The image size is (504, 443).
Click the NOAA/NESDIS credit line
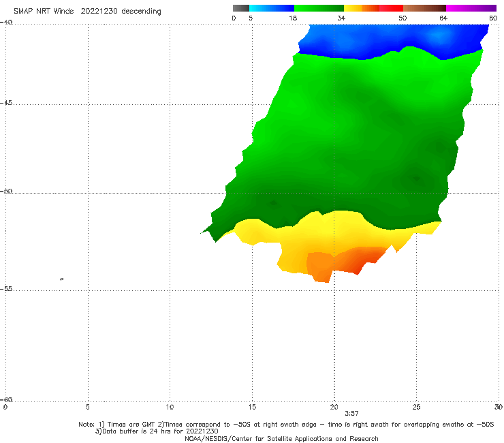(x=281, y=438)
